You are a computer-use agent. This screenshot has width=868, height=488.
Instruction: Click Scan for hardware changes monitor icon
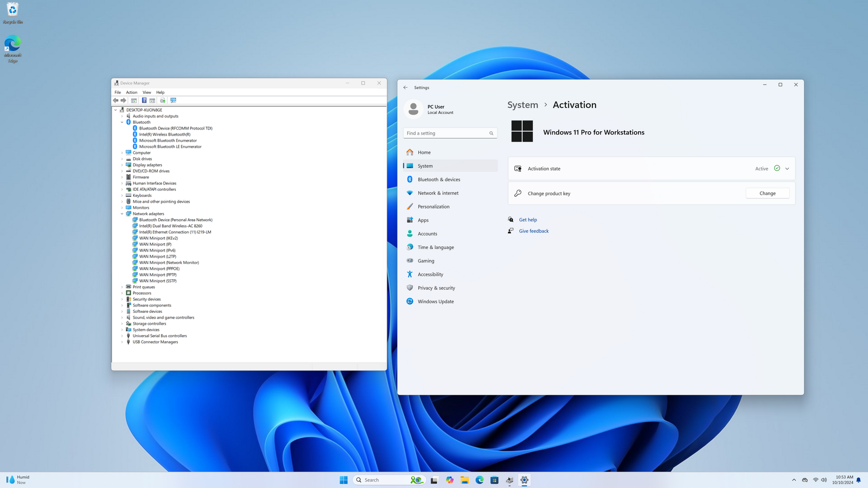[x=173, y=100]
